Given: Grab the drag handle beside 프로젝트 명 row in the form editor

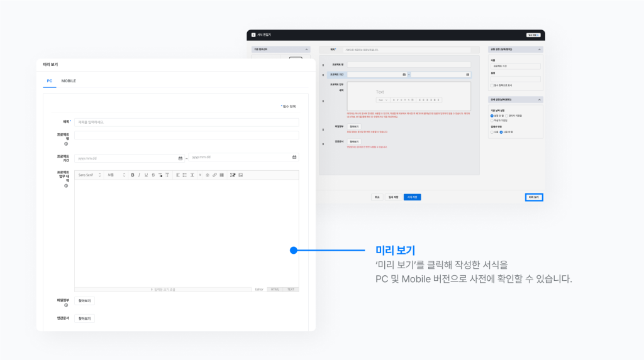Looking at the screenshot, I should point(323,65).
